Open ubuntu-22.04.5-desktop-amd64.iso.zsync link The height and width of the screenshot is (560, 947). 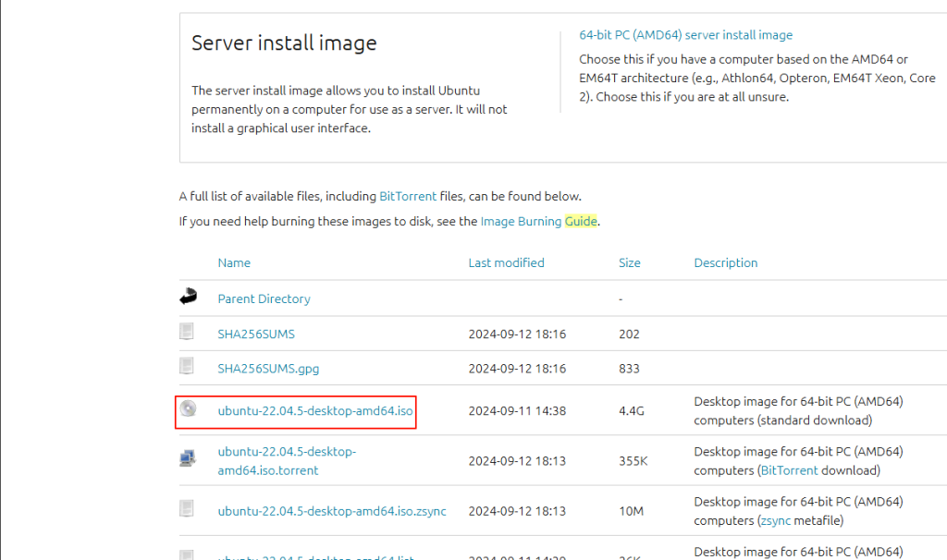331,511
